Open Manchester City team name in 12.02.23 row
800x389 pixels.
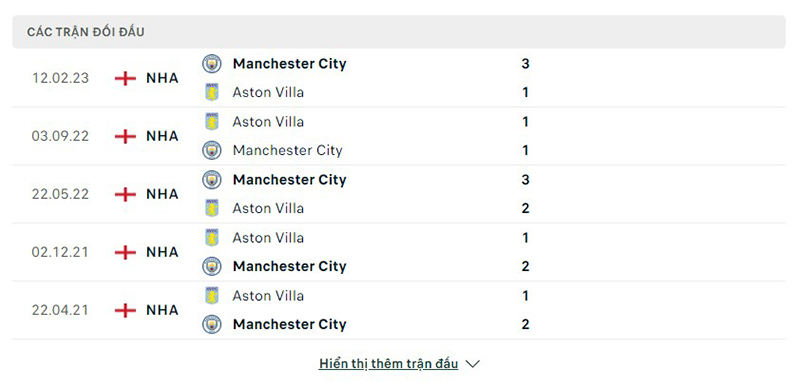tap(289, 64)
